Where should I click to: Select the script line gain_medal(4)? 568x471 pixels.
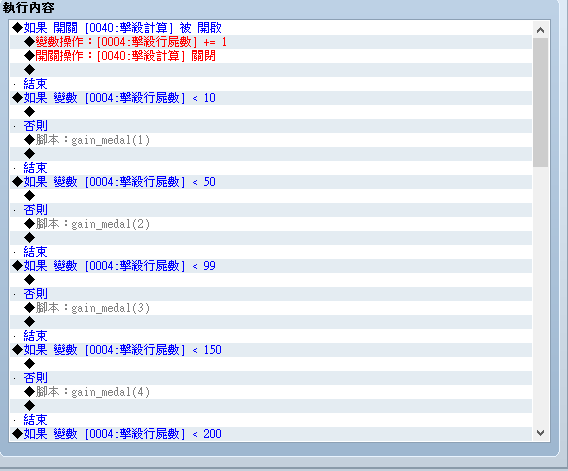[271, 392]
